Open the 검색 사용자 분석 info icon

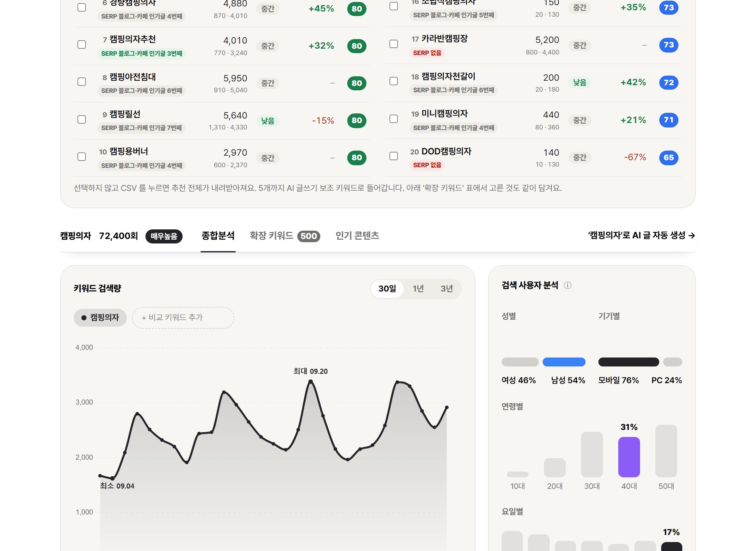[x=567, y=285]
